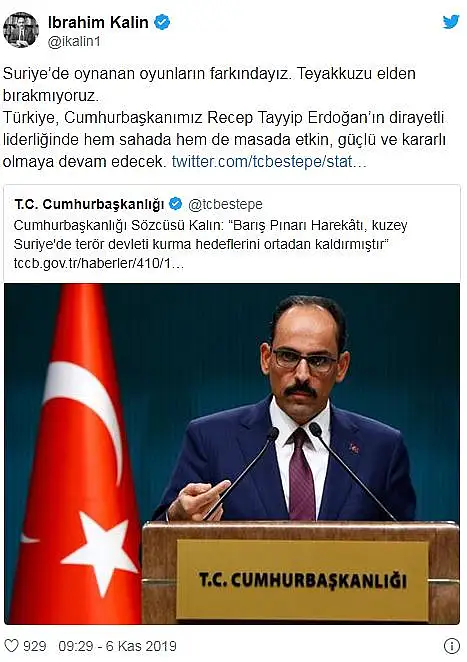The height and width of the screenshot is (662, 467).
Task: Click the main tweet text about Suriye
Action: (224, 117)
